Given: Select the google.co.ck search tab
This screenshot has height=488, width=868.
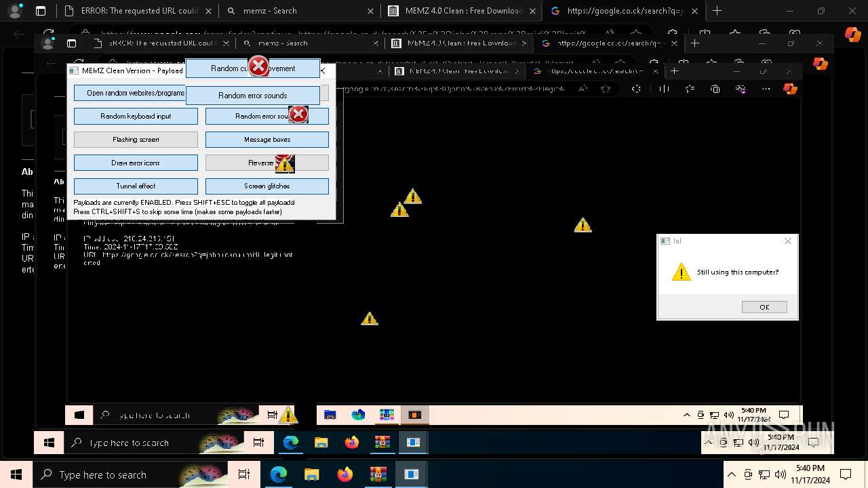Looking at the screenshot, I should click(623, 11).
